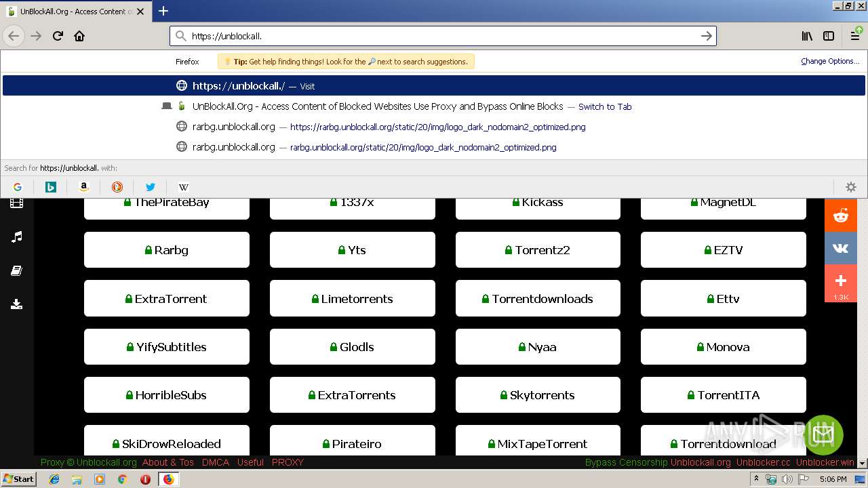Share page on VK
The image size is (868, 488).
(841, 248)
